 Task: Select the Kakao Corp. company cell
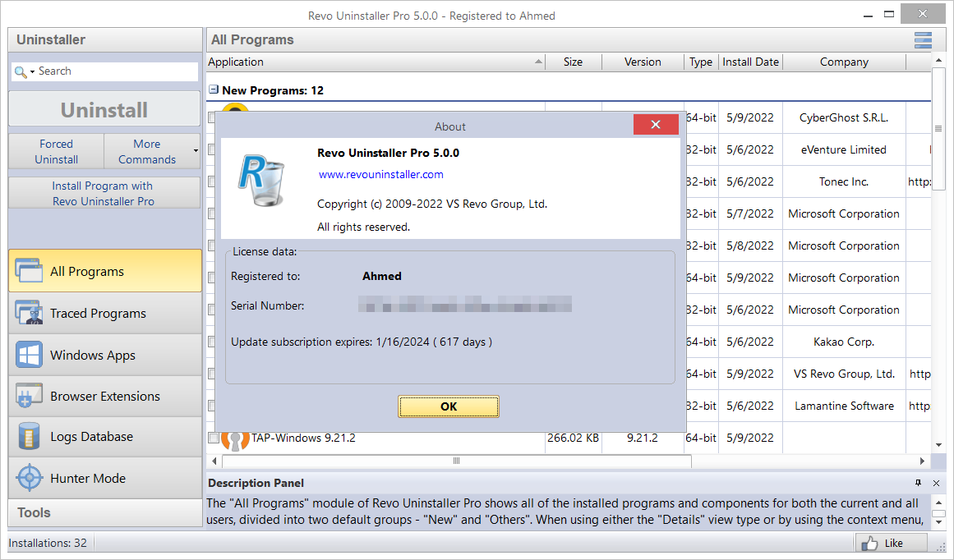(844, 342)
